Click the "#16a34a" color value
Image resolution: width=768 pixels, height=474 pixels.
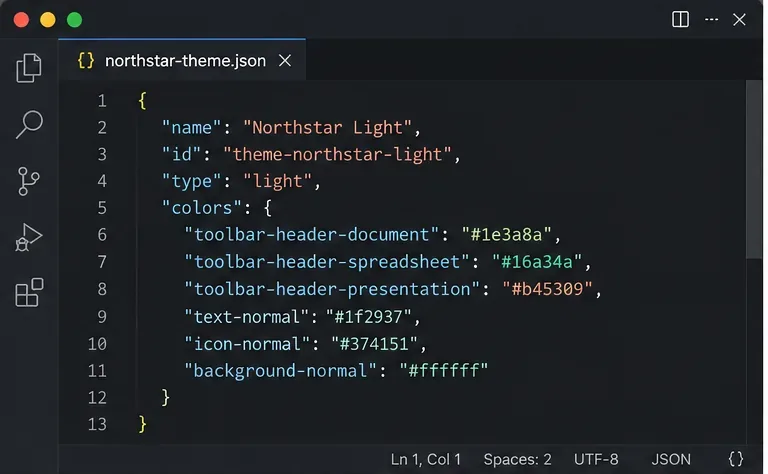(x=537, y=262)
